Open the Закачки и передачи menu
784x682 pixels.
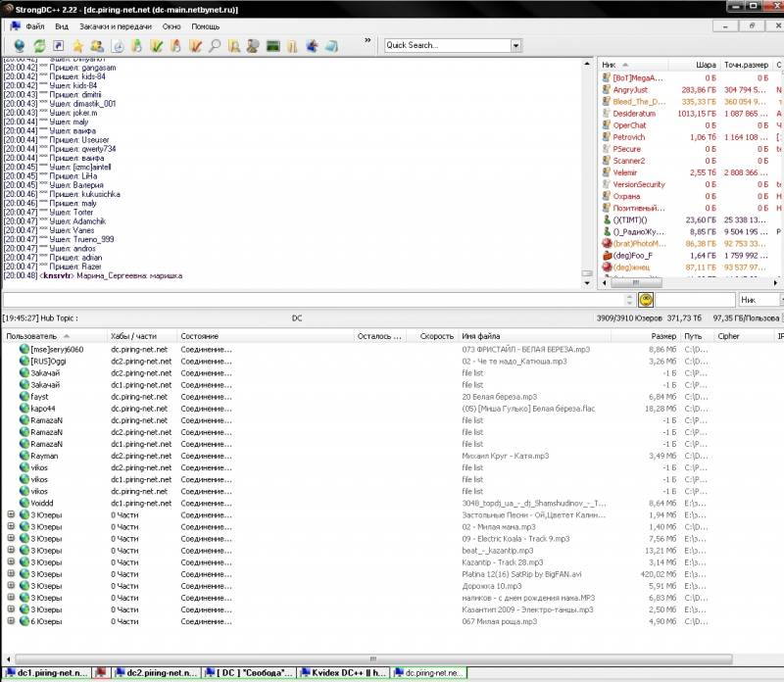pyautogui.click(x=116, y=26)
